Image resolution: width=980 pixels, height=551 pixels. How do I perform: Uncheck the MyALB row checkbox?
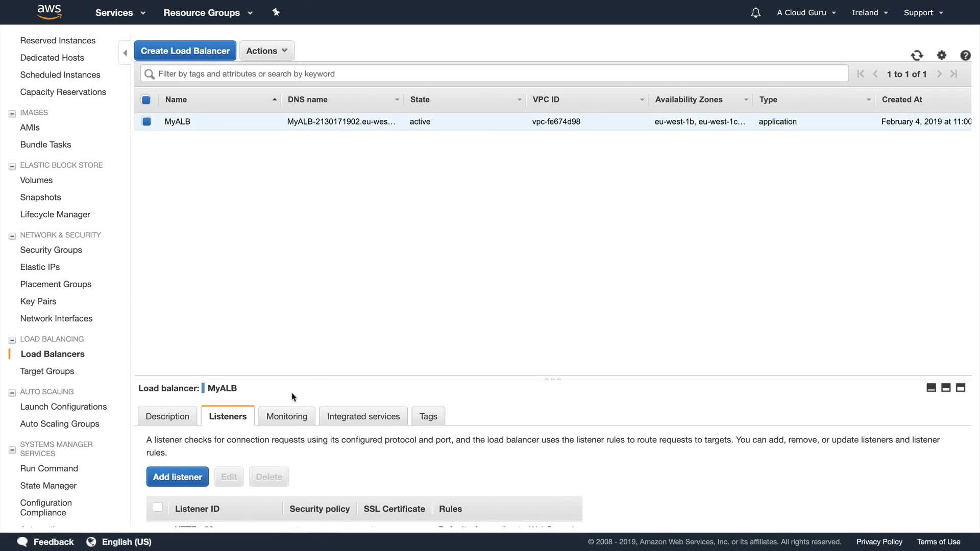point(146,121)
